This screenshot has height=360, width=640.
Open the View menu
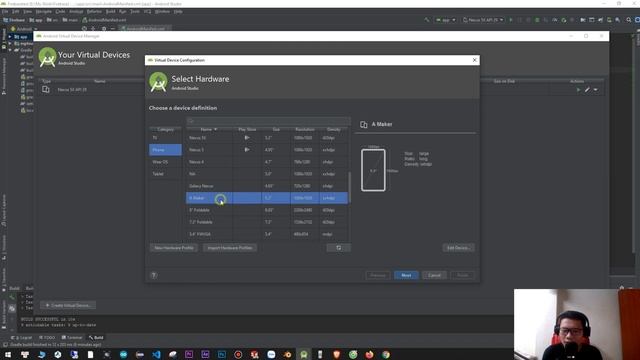click(27, 11)
